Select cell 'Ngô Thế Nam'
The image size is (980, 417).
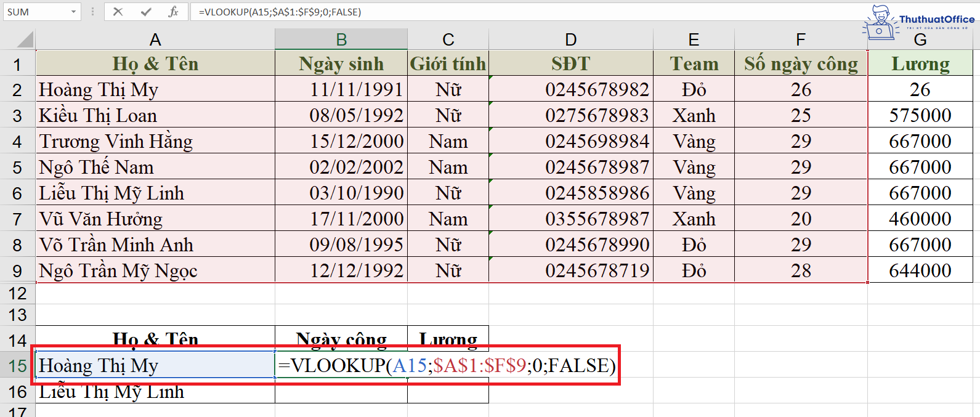[x=155, y=167]
